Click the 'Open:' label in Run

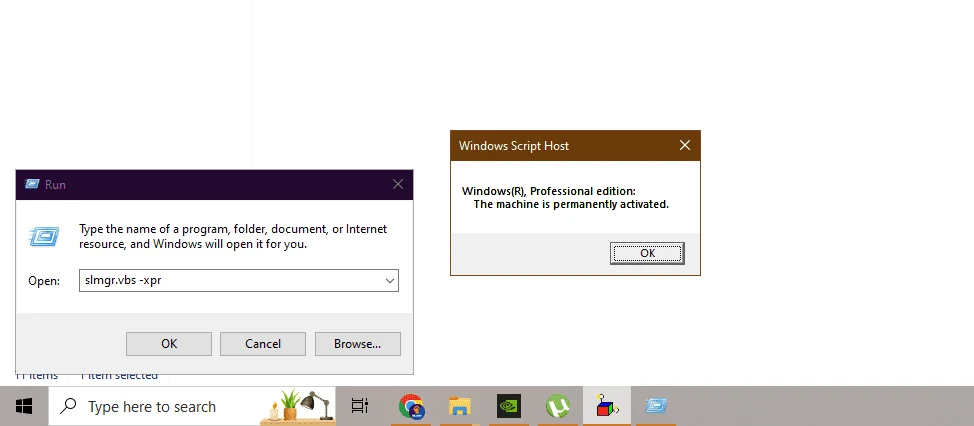tap(44, 281)
